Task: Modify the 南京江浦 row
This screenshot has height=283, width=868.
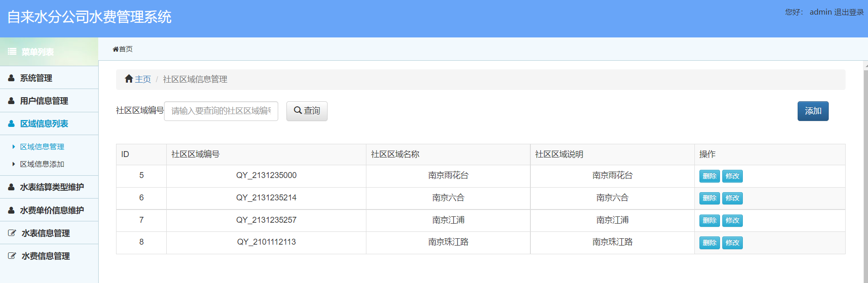Action: click(732, 220)
